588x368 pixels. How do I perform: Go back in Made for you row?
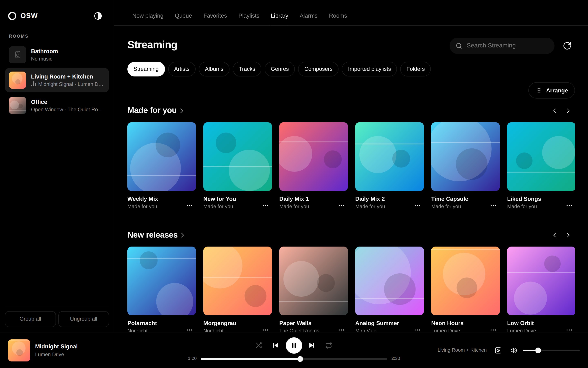555,111
